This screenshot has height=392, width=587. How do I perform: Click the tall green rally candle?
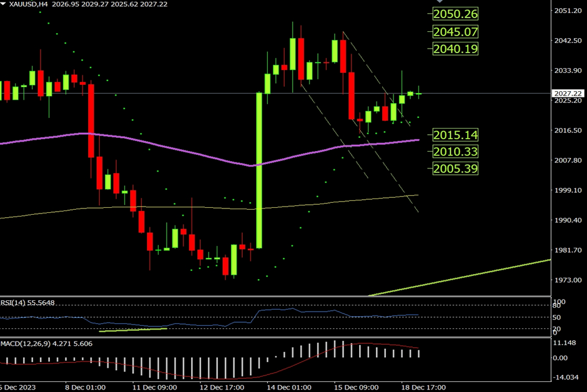(259, 170)
